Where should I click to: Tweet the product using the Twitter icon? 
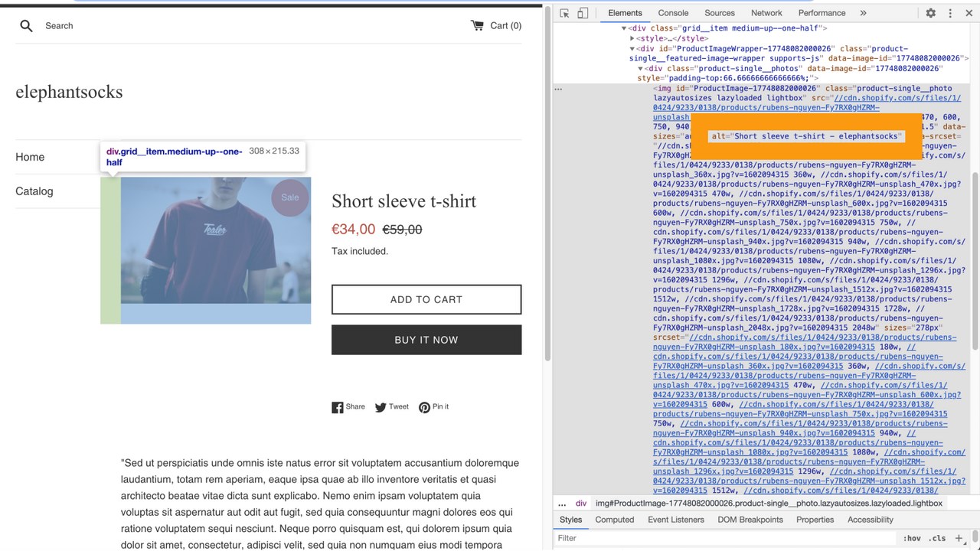pos(381,406)
